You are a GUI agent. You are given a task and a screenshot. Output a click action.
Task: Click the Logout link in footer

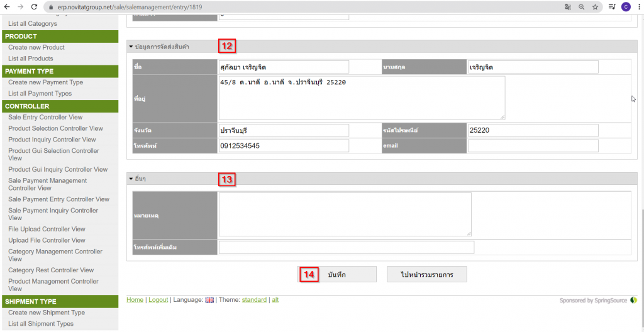click(x=158, y=300)
